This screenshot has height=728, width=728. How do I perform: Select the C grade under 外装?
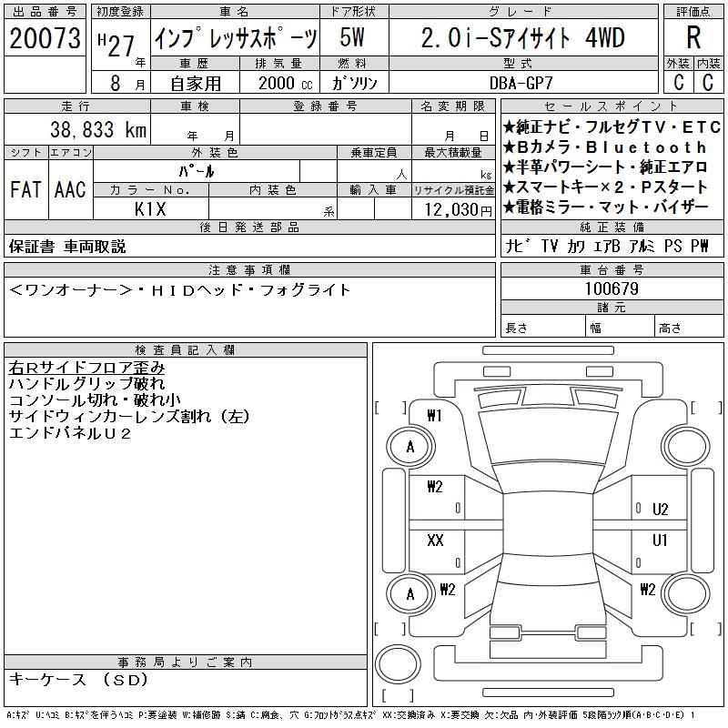(678, 82)
